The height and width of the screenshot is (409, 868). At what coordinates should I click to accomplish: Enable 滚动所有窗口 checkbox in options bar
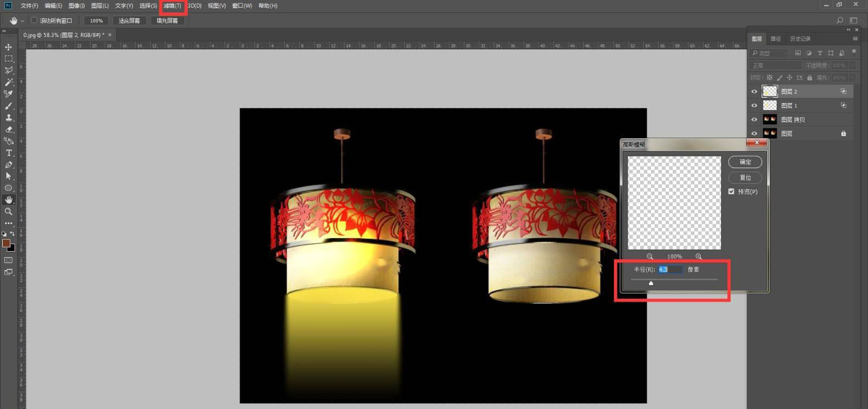(34, 21)
